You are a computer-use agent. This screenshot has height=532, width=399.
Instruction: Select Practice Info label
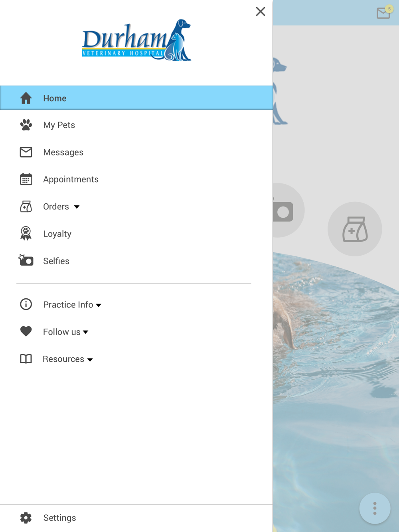68,305
